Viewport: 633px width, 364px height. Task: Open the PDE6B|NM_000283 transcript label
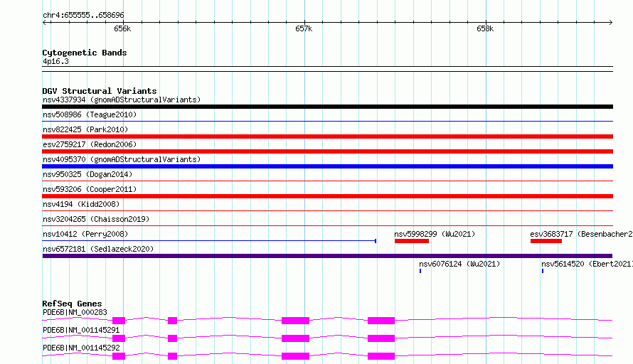tap(75, 312)
